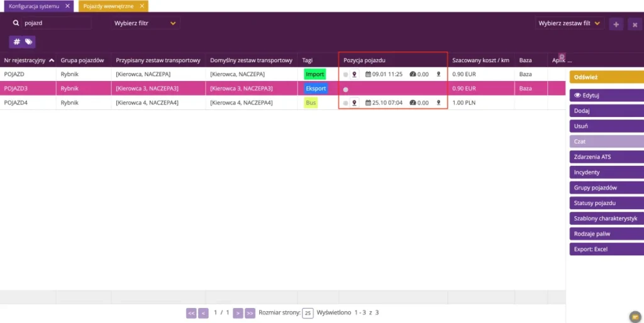Click the hashtag icon below search
This screenshot has height=323, width=644.
[16, 42]
